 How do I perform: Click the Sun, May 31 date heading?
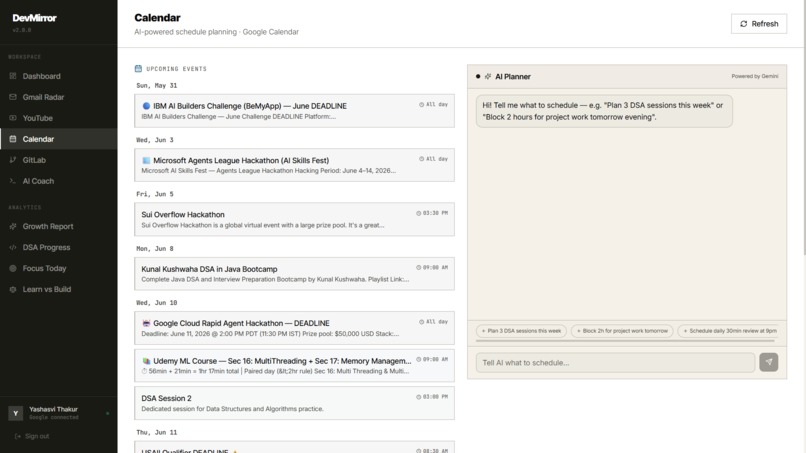pos(156,85)
